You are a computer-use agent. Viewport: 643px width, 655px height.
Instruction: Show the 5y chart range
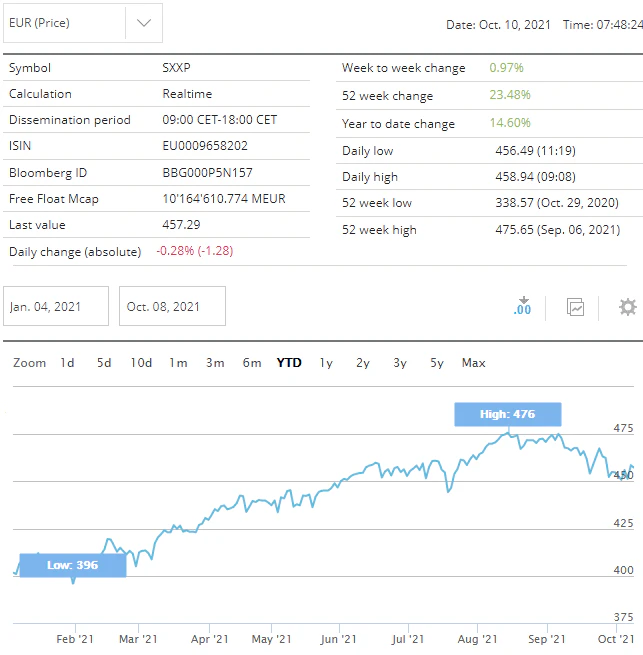click(437, 363)
